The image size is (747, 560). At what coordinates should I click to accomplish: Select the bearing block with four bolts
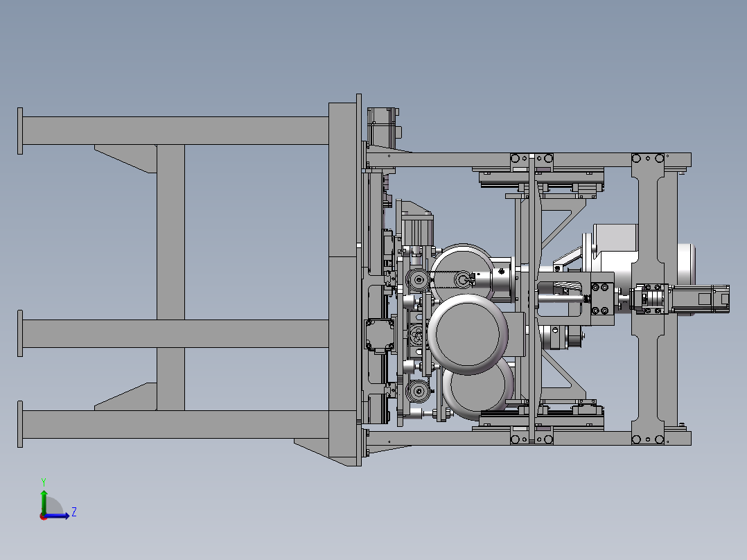(x=602, y=299)
